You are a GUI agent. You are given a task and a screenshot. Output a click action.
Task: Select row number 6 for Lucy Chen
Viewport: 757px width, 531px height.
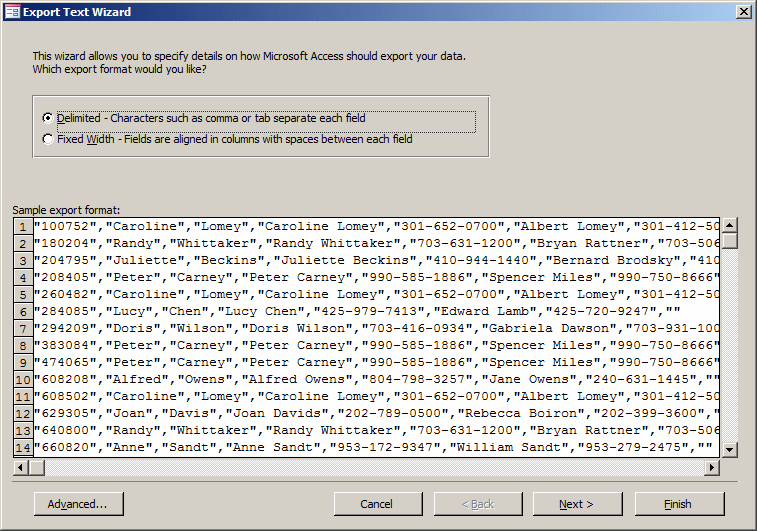(x=23, y=312)
